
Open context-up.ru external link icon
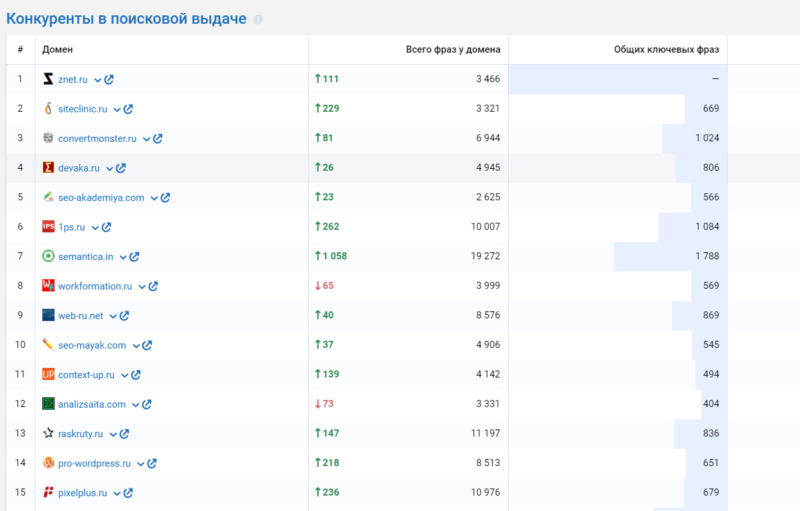point(136,375)
